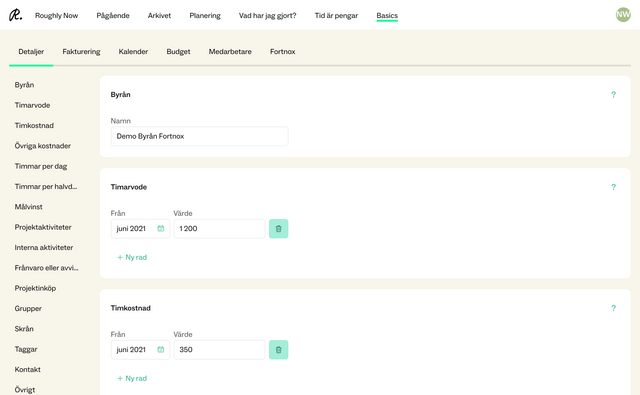Click the Roughly Right logo icon
This screenshot has width=640, height=395.
(x=16, y=15)
